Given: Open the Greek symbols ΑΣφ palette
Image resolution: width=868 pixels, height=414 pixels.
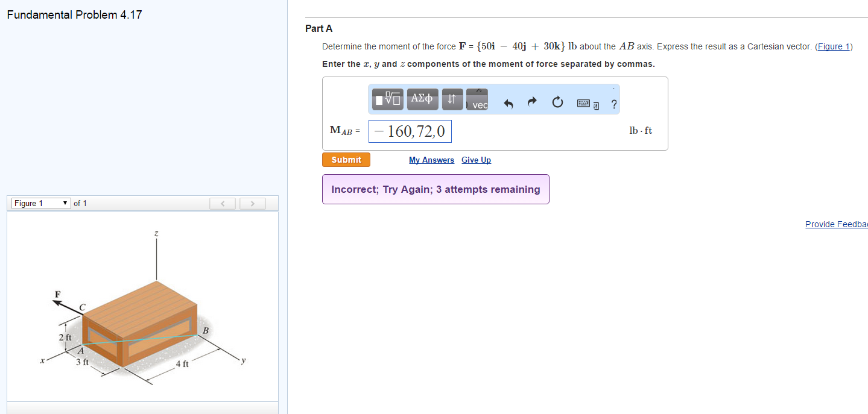Looking at the screenshot, I should [x=422, y=99].
